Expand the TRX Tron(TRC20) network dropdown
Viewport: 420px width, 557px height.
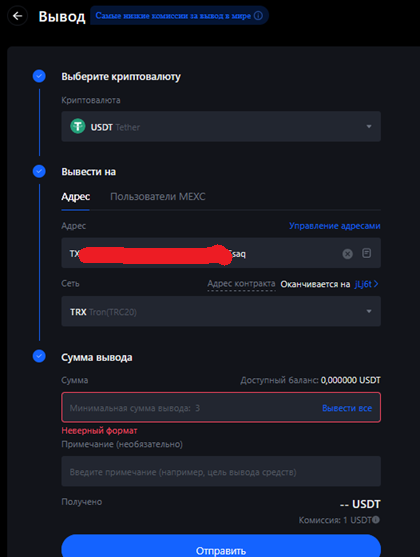coord(221,311)
